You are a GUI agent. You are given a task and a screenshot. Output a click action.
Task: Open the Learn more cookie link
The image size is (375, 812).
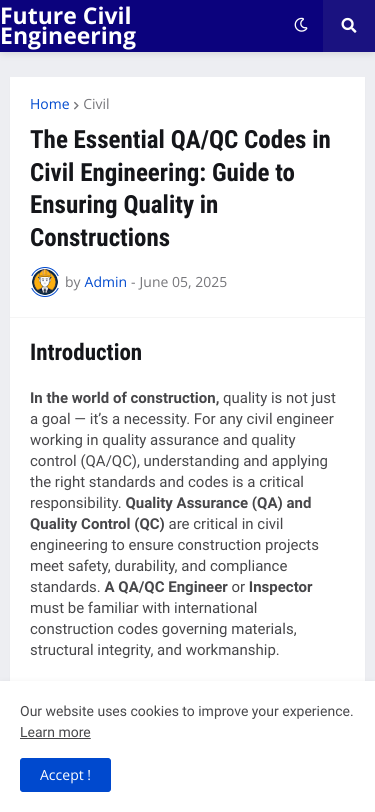(55, 732)
